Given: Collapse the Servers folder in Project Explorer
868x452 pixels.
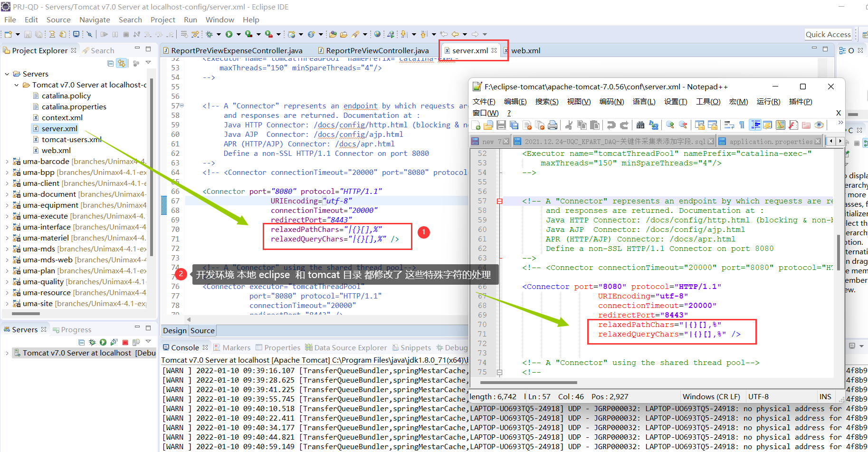Looking at the screenshot, I should tap(7, 74).
